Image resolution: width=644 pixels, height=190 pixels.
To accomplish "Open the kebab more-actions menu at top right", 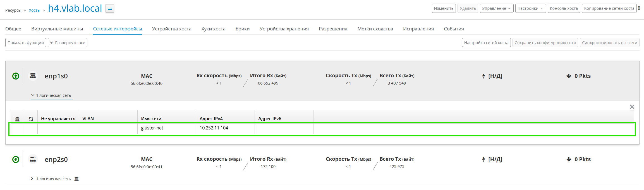I will (639, 8).
